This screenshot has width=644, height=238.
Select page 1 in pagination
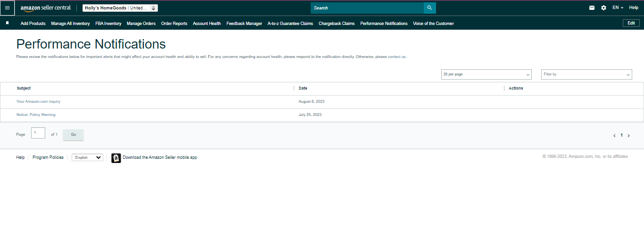tap(621, 135)
